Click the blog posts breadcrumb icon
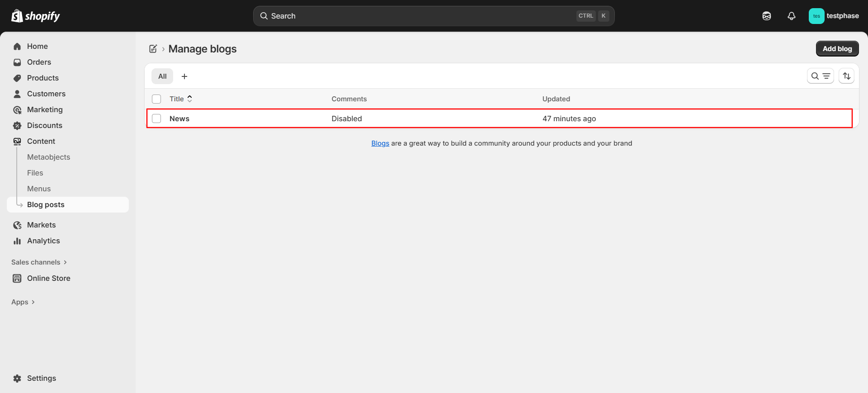Image resolution: width=868 pixels, height=393 pixels. (x=153, y=49)
